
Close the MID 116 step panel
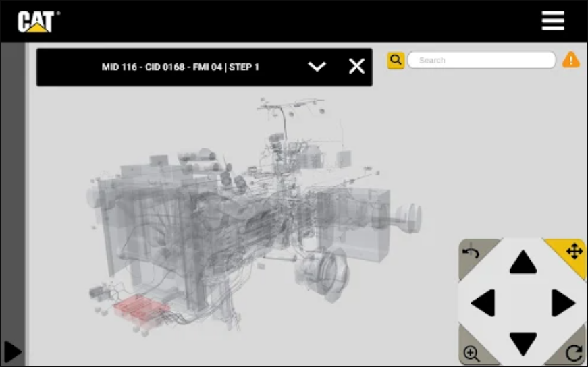(356, 67)
